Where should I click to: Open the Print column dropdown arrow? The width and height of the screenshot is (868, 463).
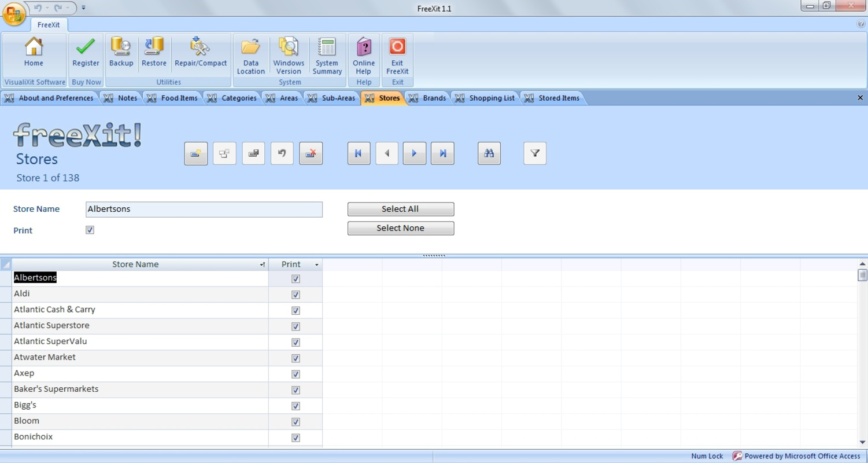[x=316, y=264]
